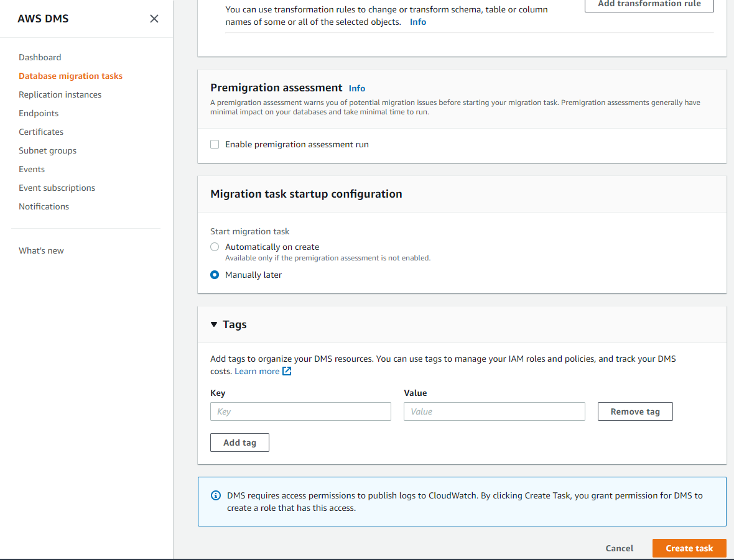Open Database migration tasks

70,76
